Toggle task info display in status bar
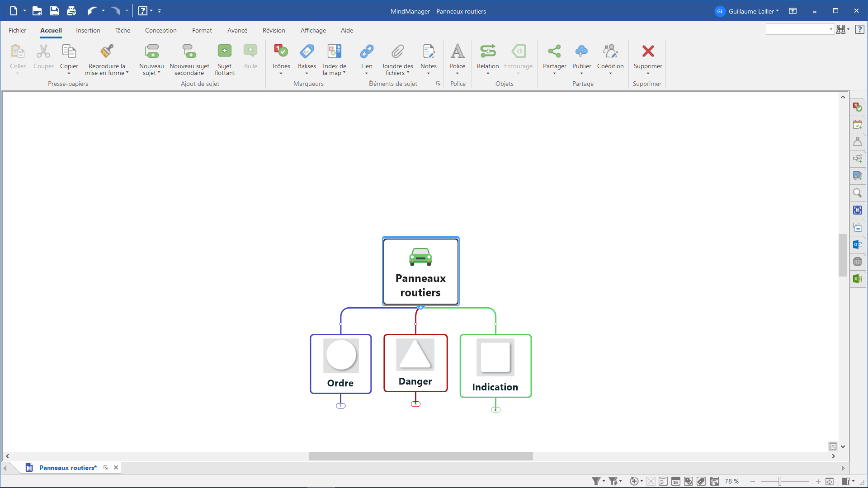This screenshot has width=868, height=488. (x=676, y=481)
